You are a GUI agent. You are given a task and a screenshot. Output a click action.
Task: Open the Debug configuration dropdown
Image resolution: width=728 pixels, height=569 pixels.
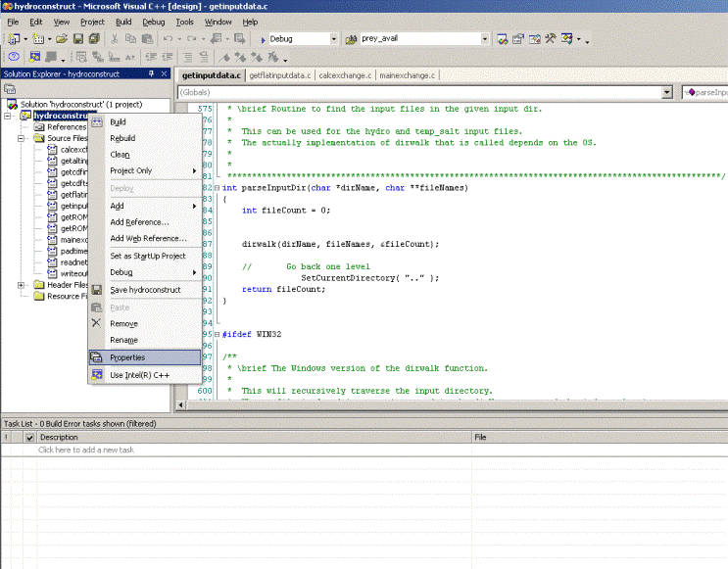coord(333,39)
